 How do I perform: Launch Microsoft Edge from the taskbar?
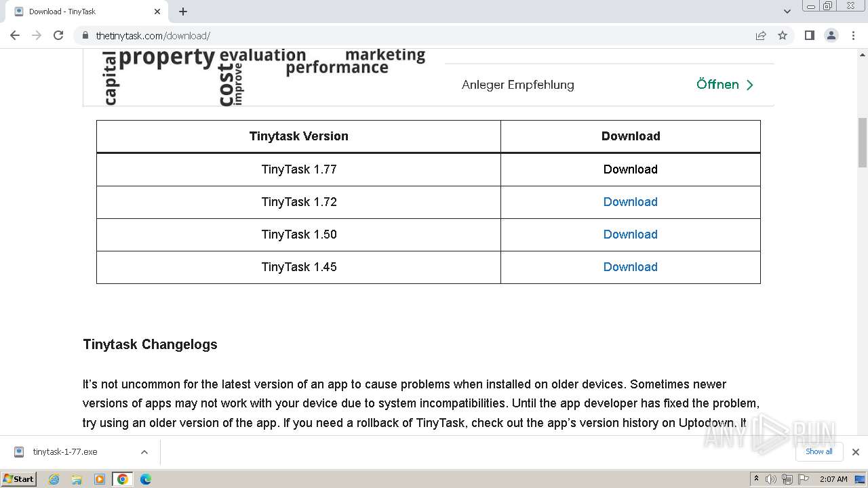pos(146,479)
